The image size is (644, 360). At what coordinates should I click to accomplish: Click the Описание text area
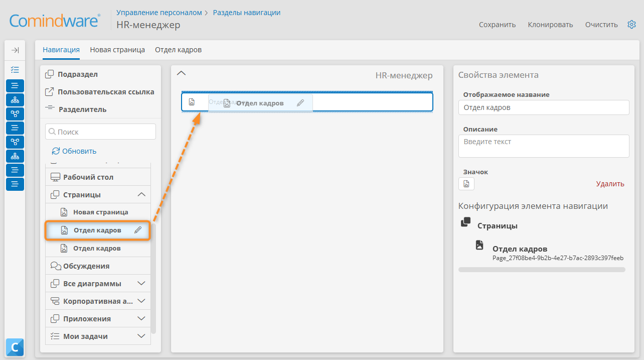coord(544,146)
